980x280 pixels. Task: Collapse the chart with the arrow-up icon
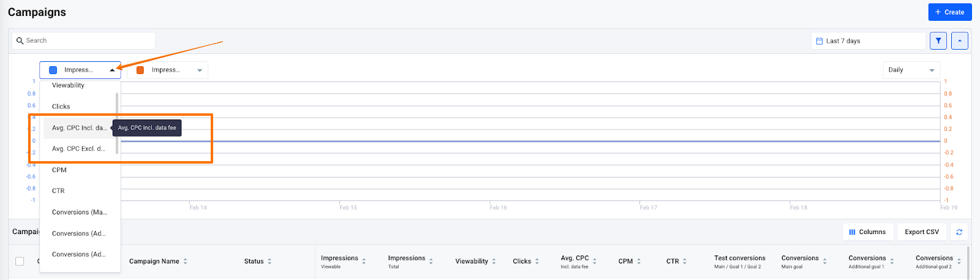pos(959,41)
